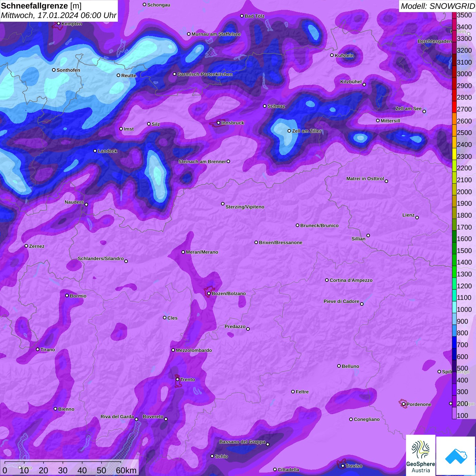Click the 'Pieve di Cadore' label
This screenshot has height=476, width=476.
[x=341, y=301]
